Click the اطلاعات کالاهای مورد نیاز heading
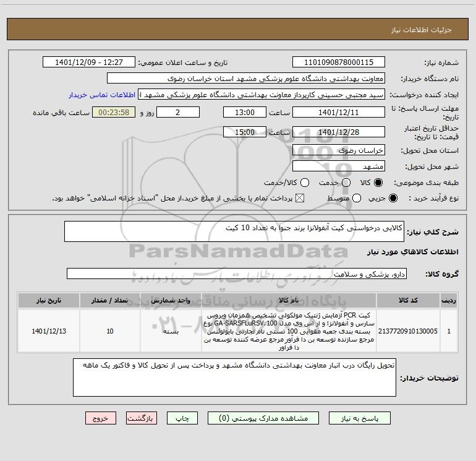Image resolution: width=476 pixels, height=461 pixels. tap(412, 252)
